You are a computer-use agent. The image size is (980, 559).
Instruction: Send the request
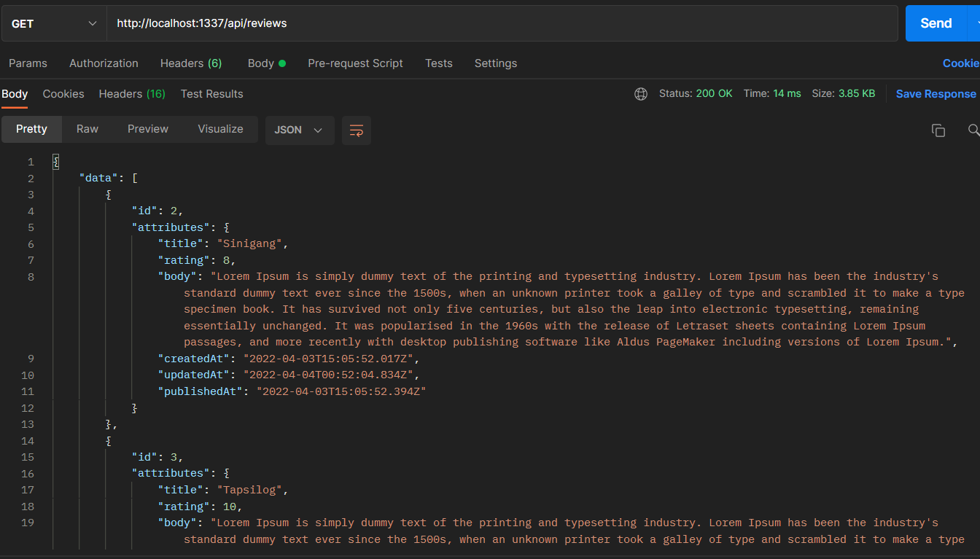coord(936,23)
